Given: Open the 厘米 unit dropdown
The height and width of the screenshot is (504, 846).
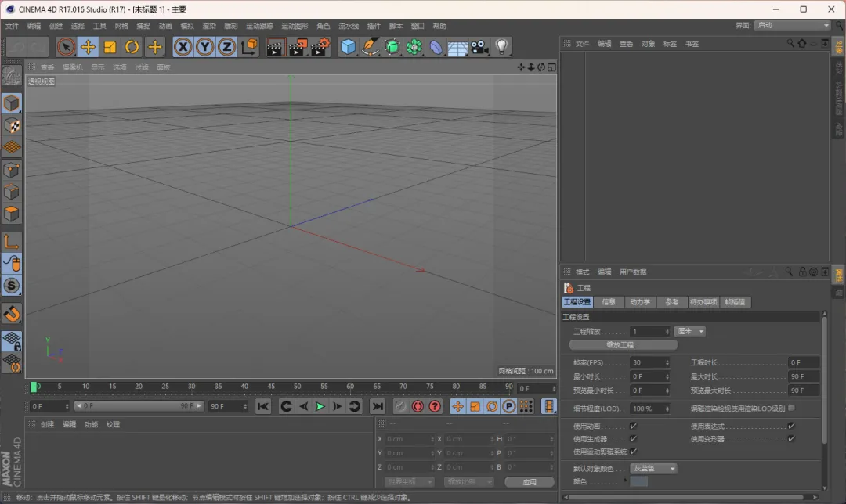Looking at the screenshot, I should (x=689, y=331).
